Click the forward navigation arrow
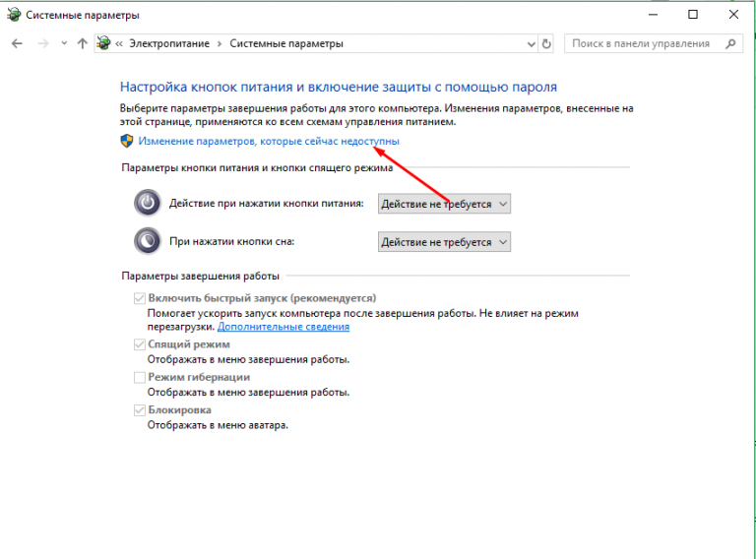 point(41,44)
